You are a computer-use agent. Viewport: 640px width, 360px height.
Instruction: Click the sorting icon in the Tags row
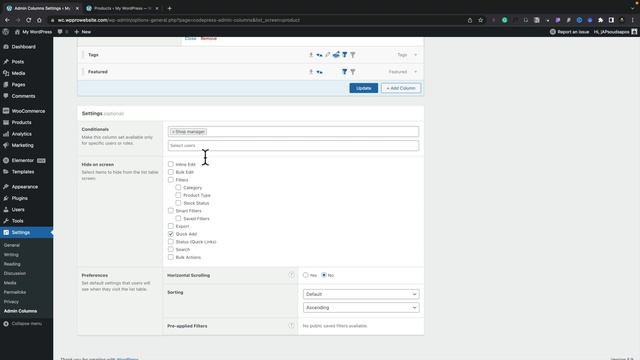coord(319,55)
